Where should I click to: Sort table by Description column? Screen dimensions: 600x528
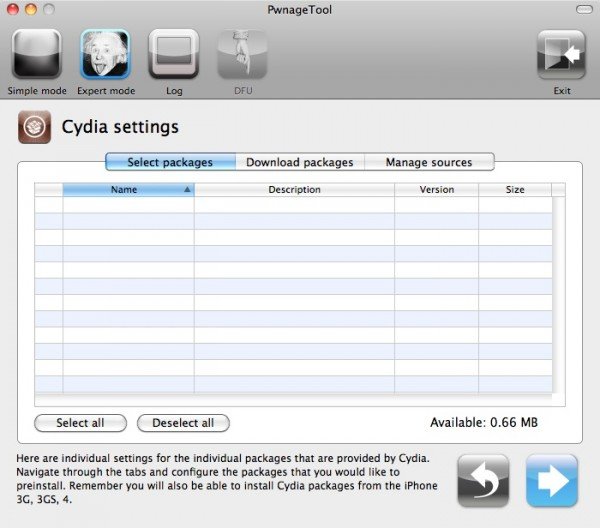pos(294,189)
